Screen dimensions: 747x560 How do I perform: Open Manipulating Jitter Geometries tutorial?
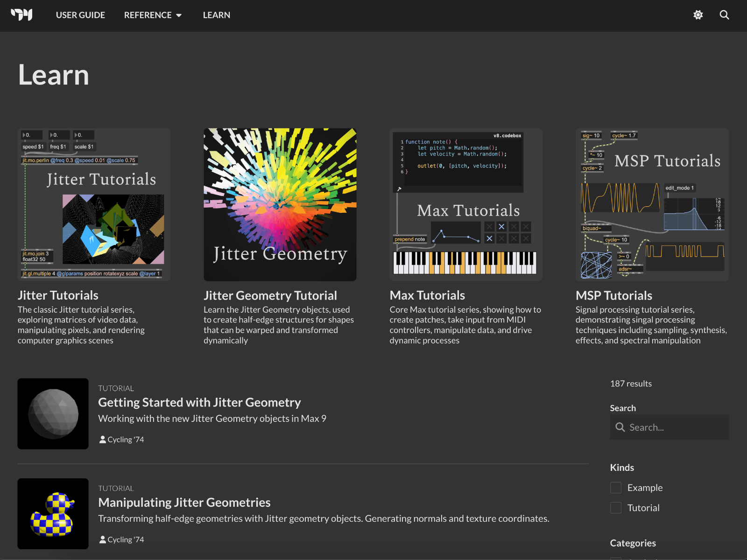point(184,502)
